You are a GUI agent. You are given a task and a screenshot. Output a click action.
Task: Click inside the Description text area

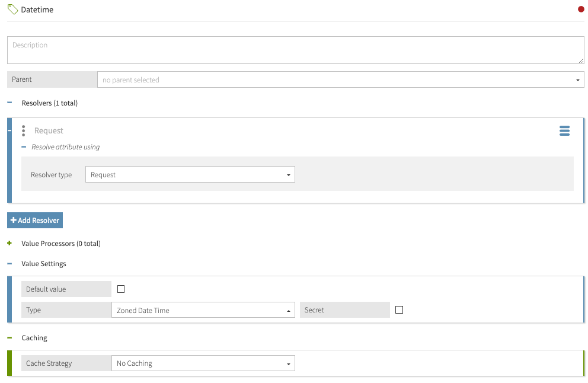click(x=295, y=49)
